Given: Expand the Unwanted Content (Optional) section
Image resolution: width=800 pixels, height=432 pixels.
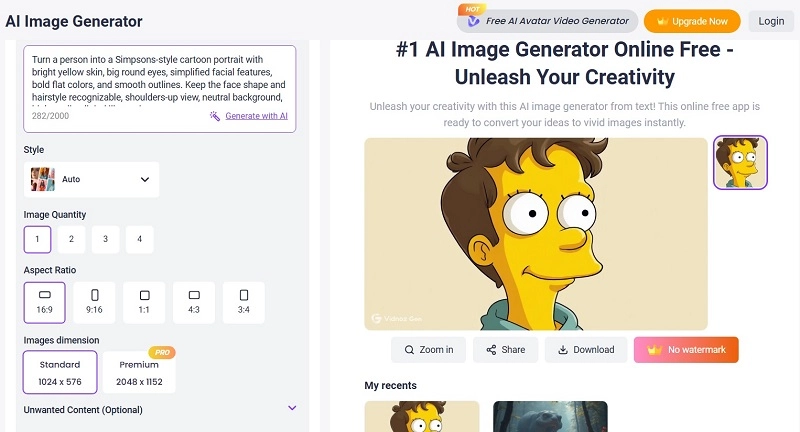Looking at the screenshot, I should (292, 408).
